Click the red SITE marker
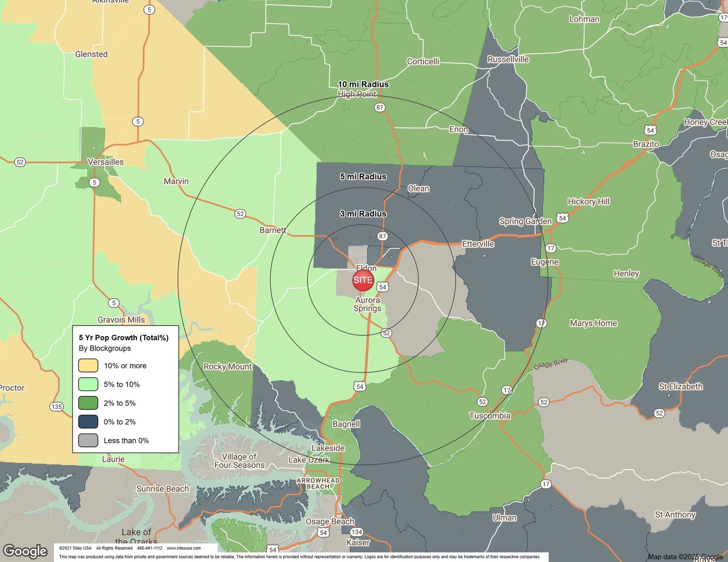Viewport: 728px width, 562px height. tap(363, 280)
